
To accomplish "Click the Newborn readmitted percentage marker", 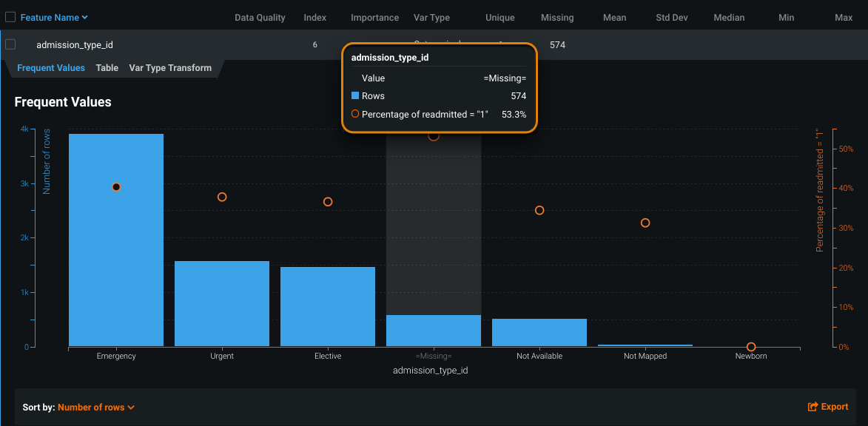I will (751, 347).
